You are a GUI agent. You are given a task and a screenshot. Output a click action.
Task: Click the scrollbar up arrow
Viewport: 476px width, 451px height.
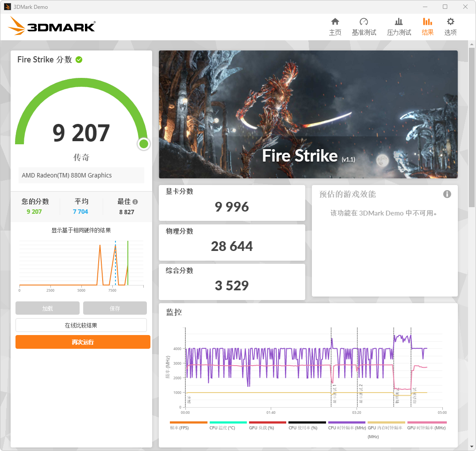pos(472,44)
